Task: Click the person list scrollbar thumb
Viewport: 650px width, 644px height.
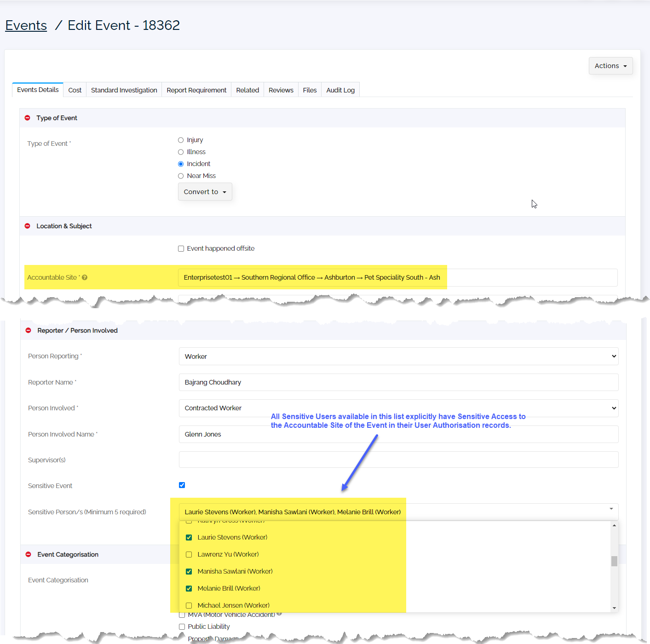Action: tap(614, 561)
